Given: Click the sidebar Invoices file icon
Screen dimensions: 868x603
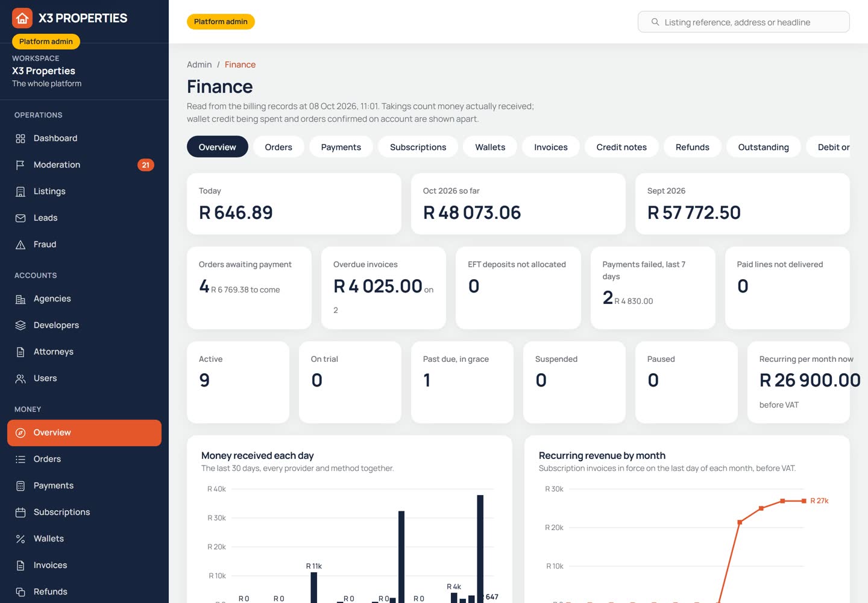Looking at the screenshot, I should click(x=20, y=566).
